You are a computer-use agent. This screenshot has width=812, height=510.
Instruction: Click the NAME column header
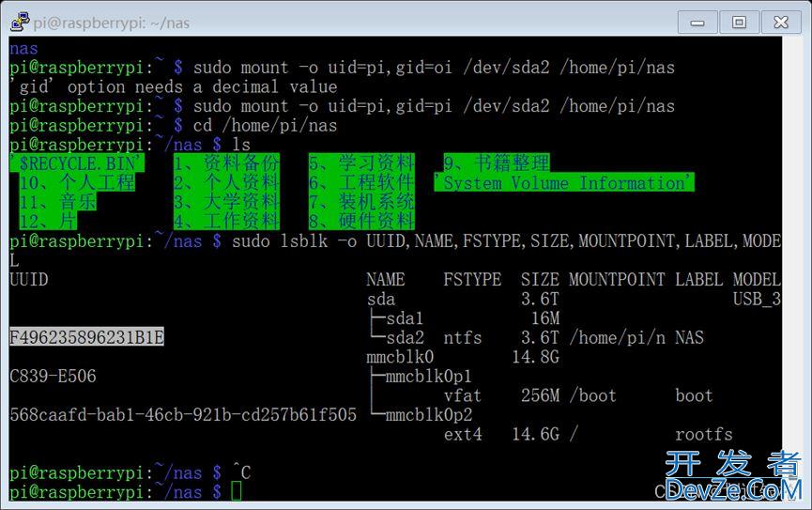(x=386, y=279)
